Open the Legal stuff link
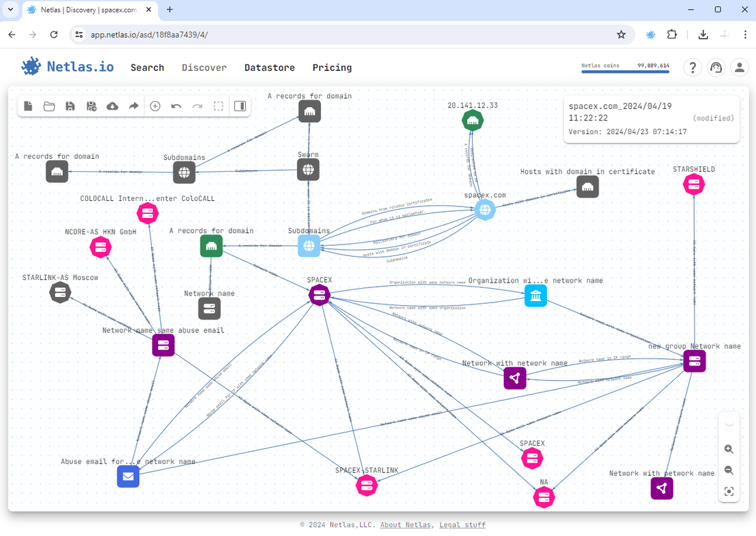The height and width of the screenshot is (536, 756). click(x=462, y=524)
